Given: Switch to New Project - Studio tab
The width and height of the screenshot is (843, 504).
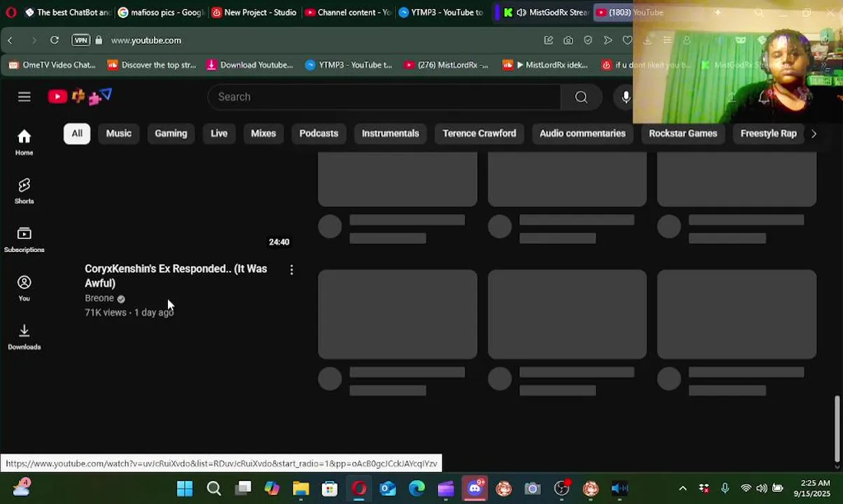Looking at the screenshot, I should (x=254, y=12).
